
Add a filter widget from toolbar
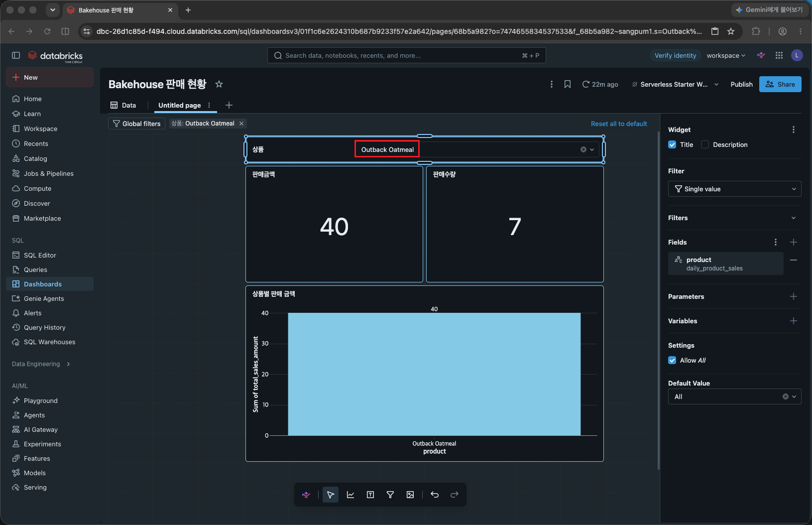click(x=390, y=495)
